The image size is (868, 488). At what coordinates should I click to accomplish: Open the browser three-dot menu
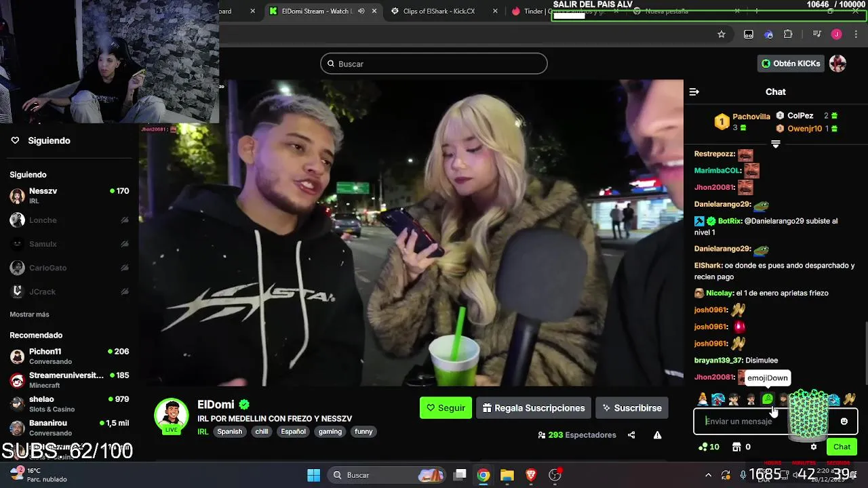click(x=856, y=35)
